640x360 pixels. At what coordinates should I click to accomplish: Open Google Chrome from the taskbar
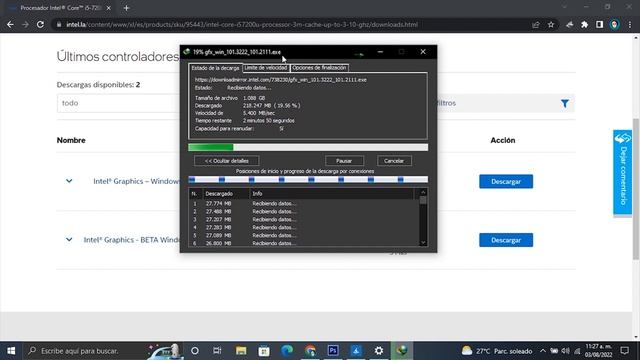pyautogui.click(x=310, y=351)
